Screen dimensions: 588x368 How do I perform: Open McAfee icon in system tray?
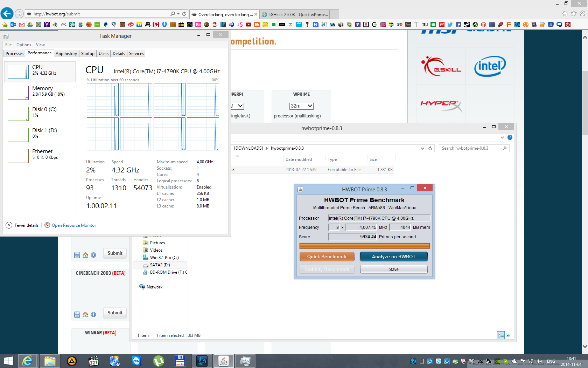pos(464,361)
